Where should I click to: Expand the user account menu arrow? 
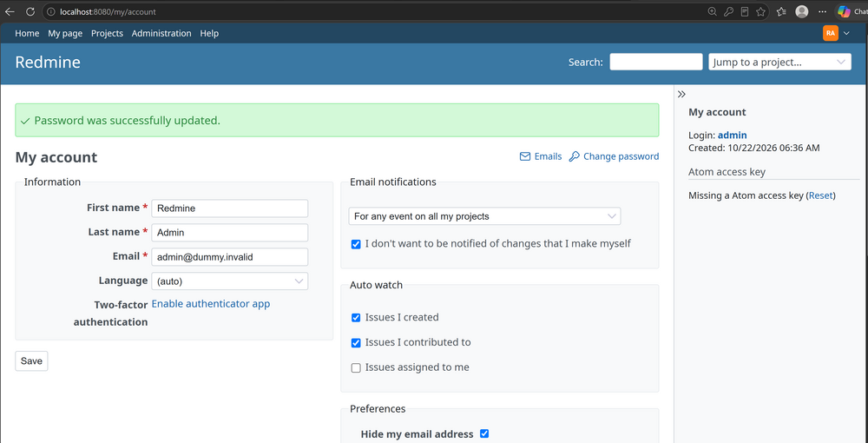(846, 33)
